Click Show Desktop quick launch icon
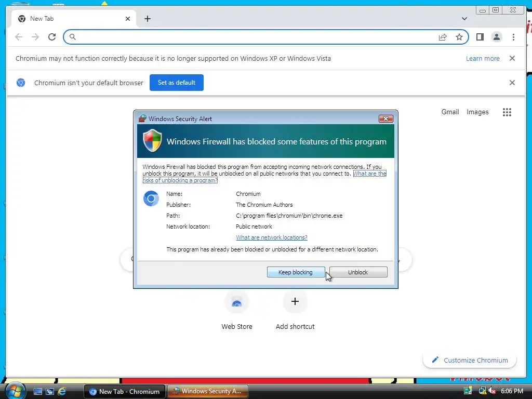The image size is (532, 399). pyautogui.click(x=37, y=392)
